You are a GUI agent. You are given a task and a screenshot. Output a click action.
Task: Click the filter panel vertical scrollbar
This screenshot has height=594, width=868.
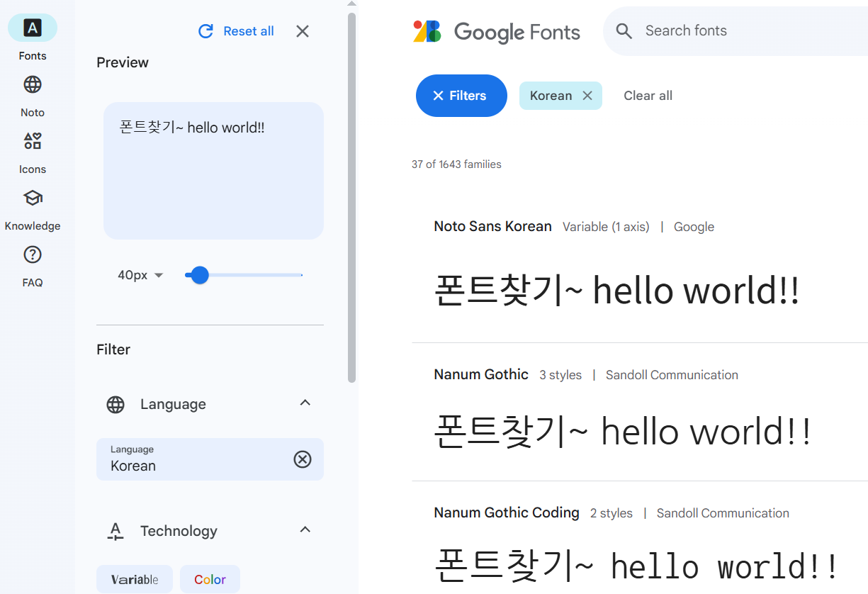pyautogui.click(x=351, y=198)
